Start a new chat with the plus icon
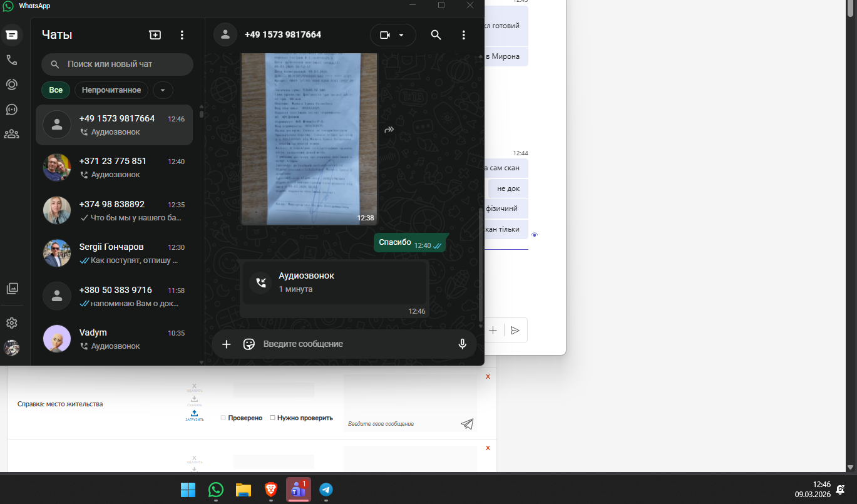This screenshot has width=857, height=504. [x=155, y=35]
